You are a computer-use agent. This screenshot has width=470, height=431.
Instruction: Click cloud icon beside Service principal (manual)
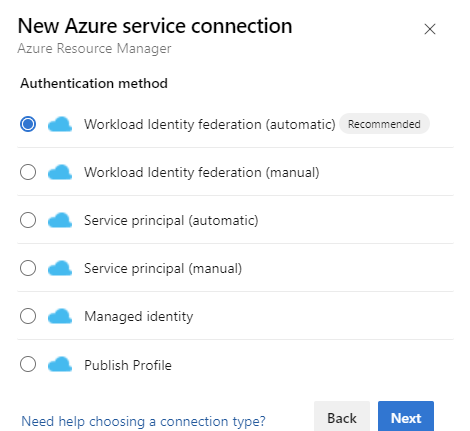(60, 268)
